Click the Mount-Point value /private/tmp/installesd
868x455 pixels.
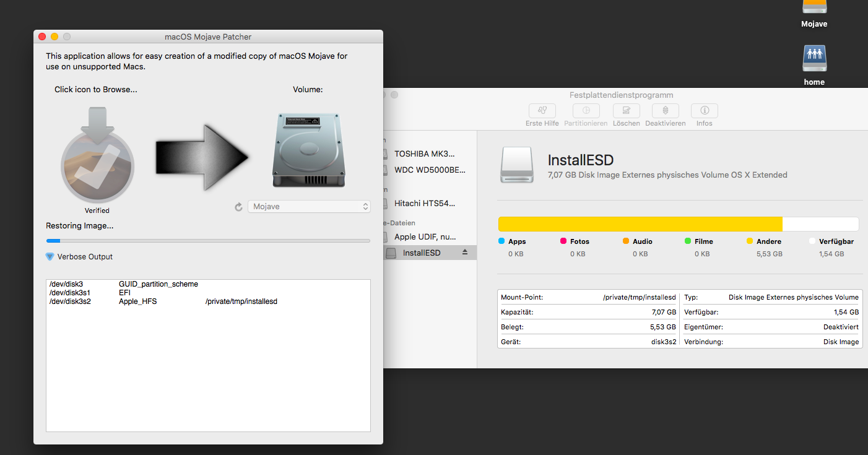coord(639,297)
